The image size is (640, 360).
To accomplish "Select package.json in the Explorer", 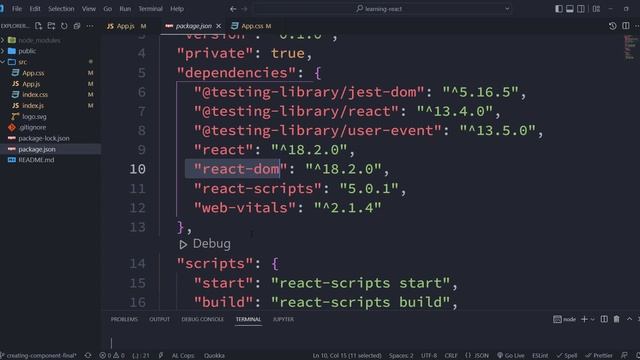I will click(x=37, y=149).
